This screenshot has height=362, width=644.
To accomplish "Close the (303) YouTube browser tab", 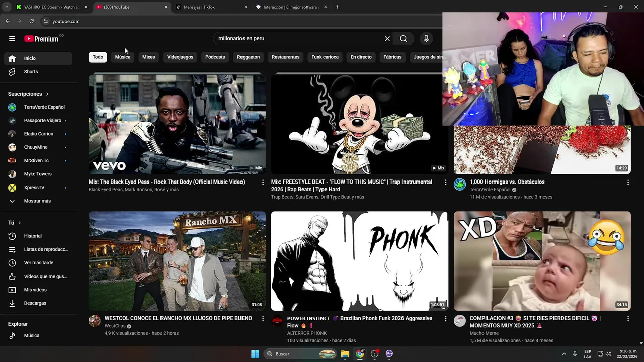I will 166,7.
